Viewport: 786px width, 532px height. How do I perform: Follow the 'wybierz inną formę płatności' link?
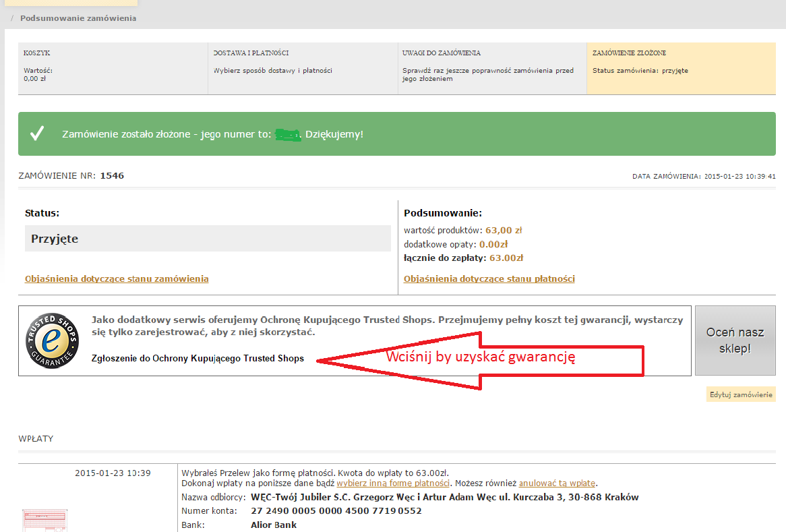tap(393, 483)
